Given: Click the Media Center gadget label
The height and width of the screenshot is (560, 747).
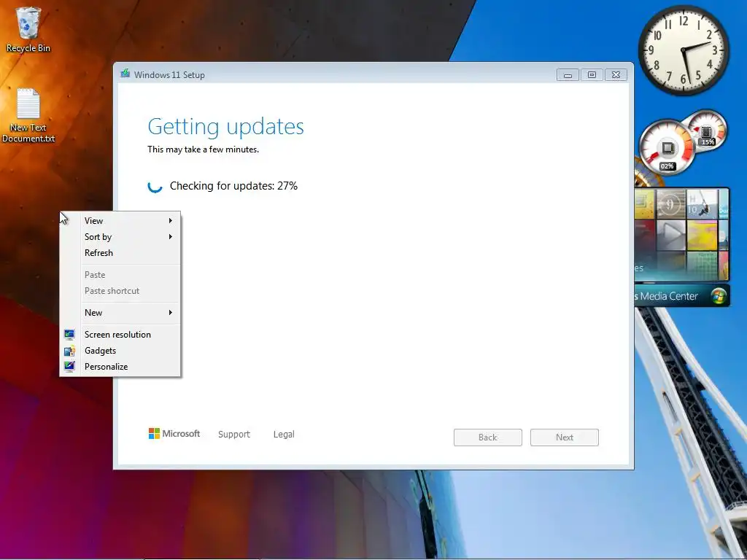Looking at the screenshot, I should (667, 296).
